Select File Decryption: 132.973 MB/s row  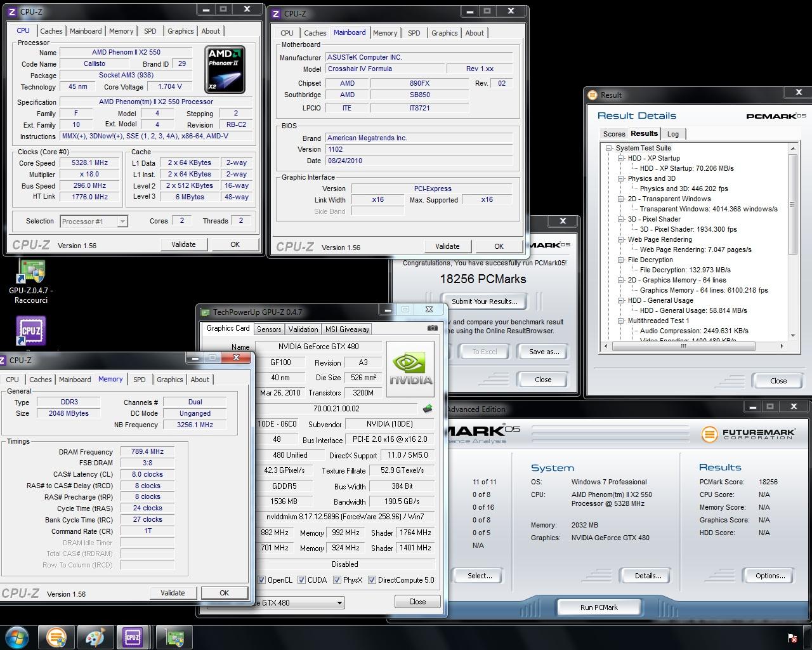point(685,270)
